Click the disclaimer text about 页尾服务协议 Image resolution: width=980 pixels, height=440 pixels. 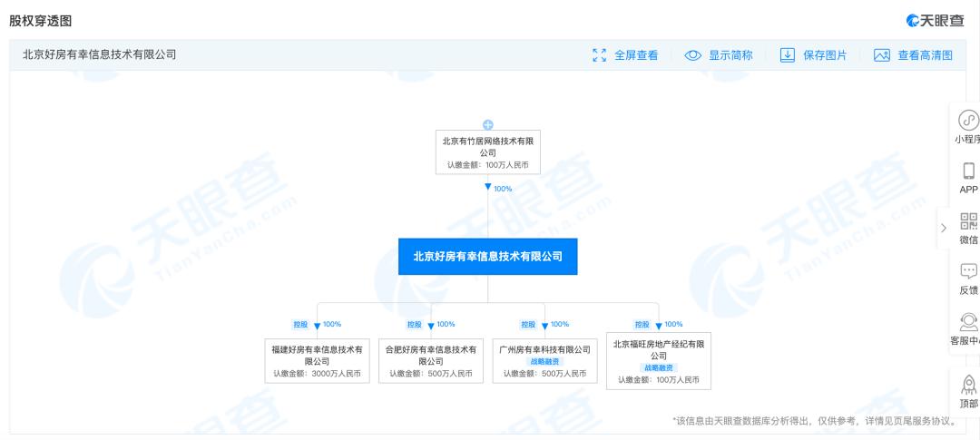click(814, 421)
